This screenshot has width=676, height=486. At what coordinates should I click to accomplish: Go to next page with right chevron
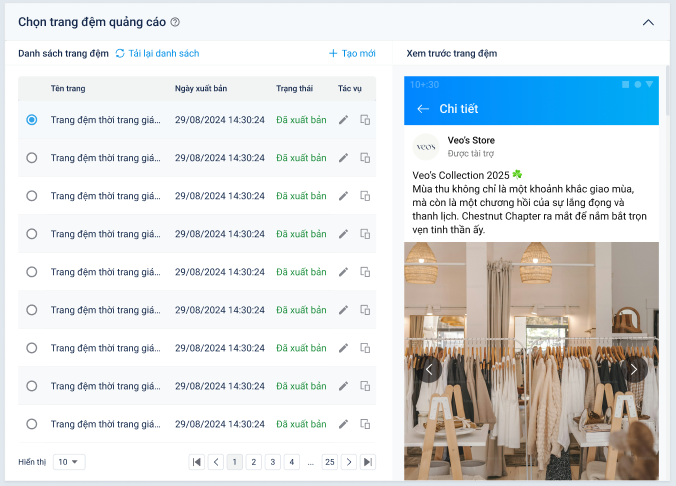pos(349,462)
